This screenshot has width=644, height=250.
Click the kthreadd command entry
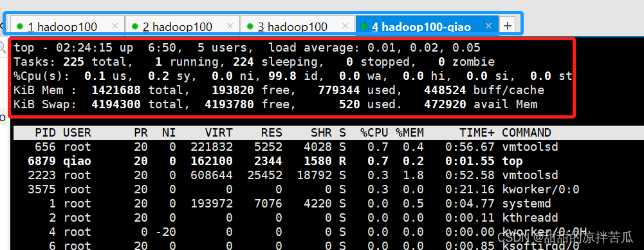(530, 218)
